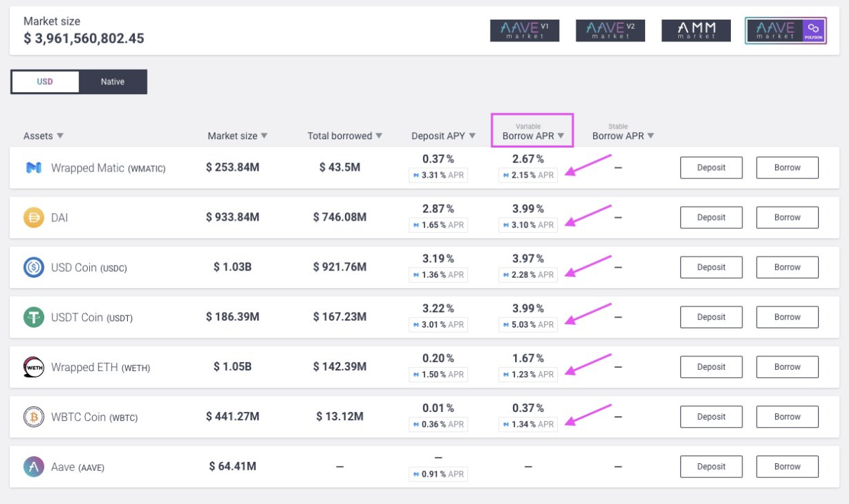The width and height of the screenshot is (849, 504).
Task: Open the Aave (AAVE) asset name
Action: pyautogui.click(x=77, y=467)
